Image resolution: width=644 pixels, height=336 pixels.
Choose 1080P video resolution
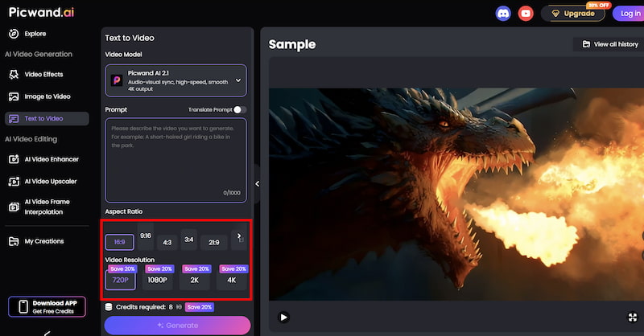coord(157,281)
